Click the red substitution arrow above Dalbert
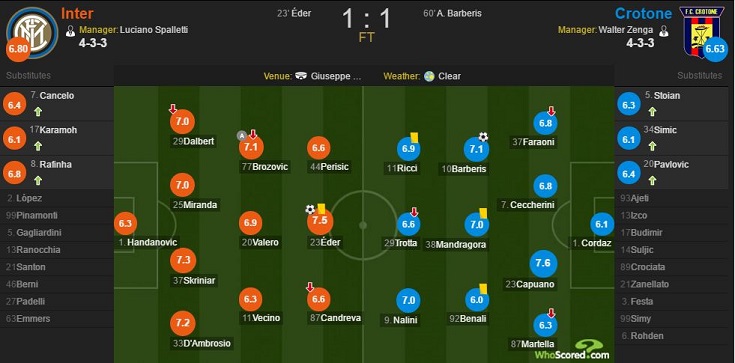 click(172, 109)
